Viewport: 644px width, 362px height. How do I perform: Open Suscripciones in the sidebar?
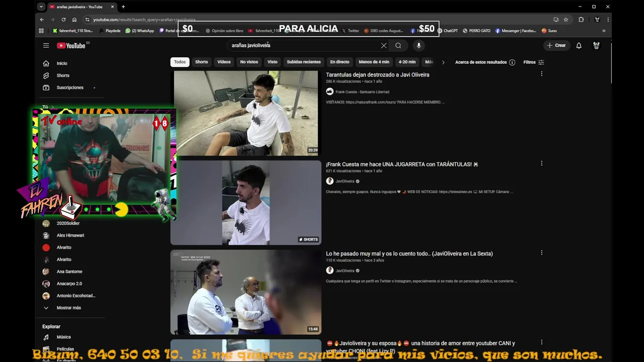(70, 87)
